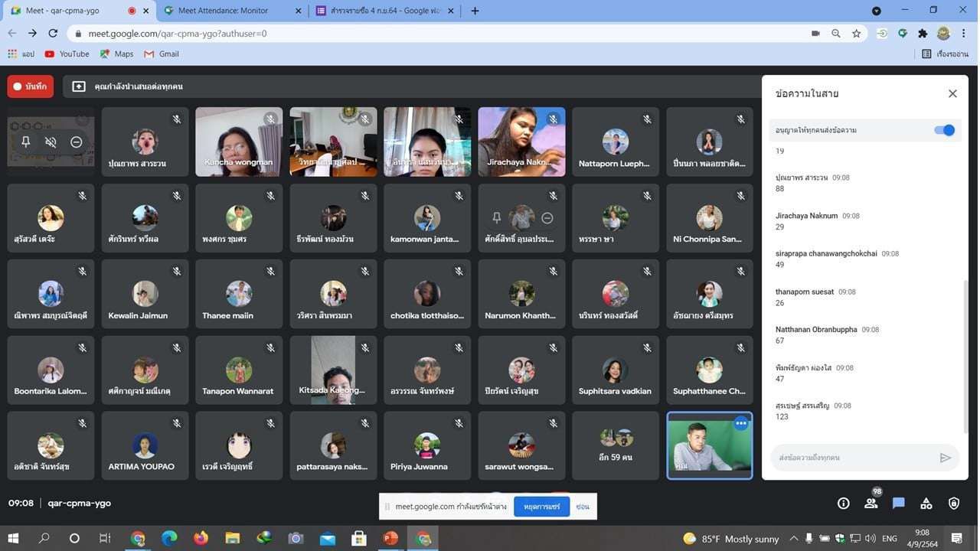980x551 pixels.
Task: Remove the presentation tile using the minus icon
Action: 76,142
